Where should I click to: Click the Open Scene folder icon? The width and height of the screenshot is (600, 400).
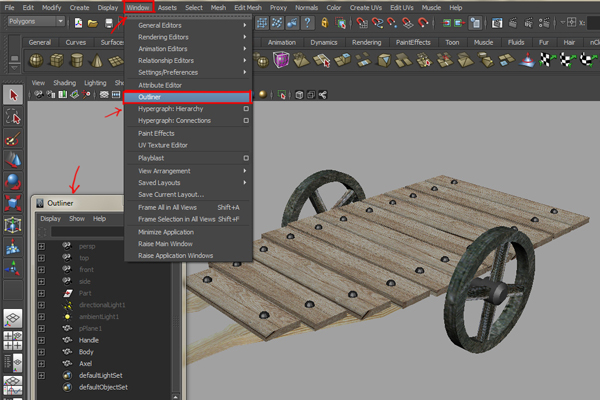93,23
